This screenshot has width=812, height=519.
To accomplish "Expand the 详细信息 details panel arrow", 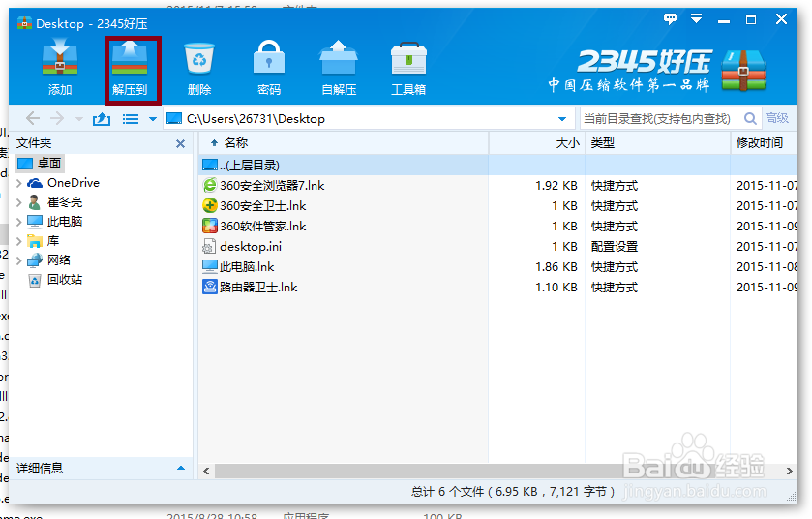I will tap(181, 468).
